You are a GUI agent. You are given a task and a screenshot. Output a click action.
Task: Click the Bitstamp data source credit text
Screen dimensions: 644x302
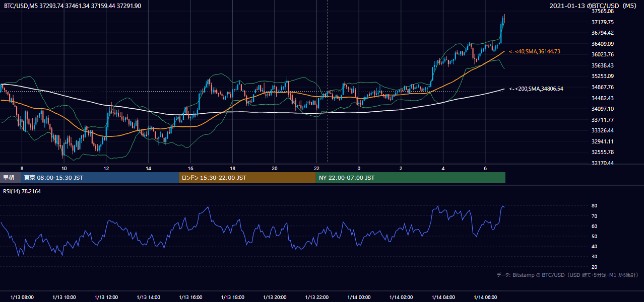coord(568,275)
